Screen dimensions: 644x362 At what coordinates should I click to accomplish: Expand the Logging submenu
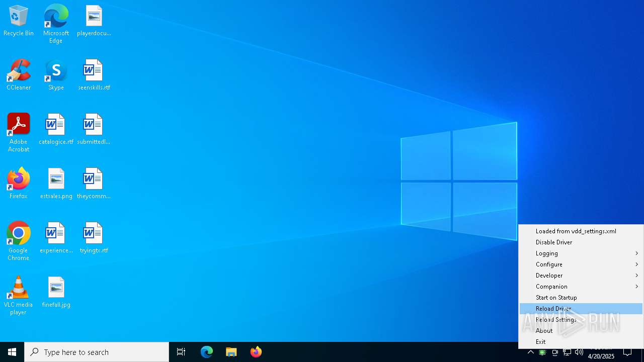click(x=581, y=253)
